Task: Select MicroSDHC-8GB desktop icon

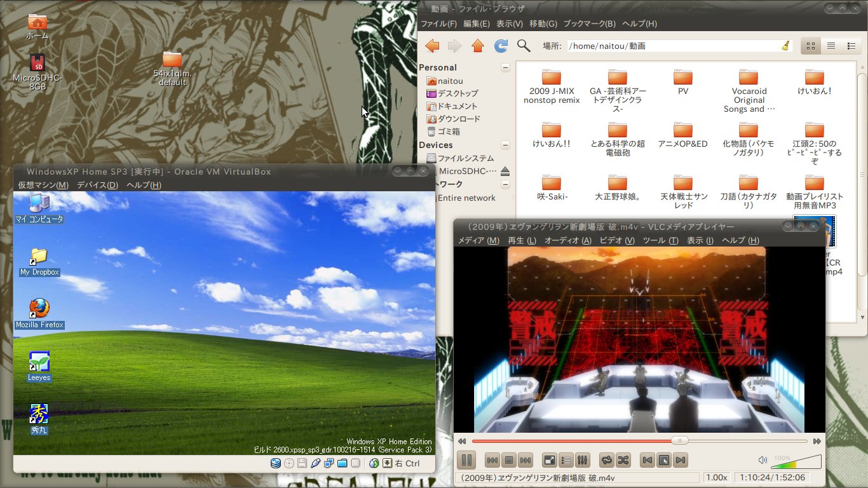Action: 37,72
